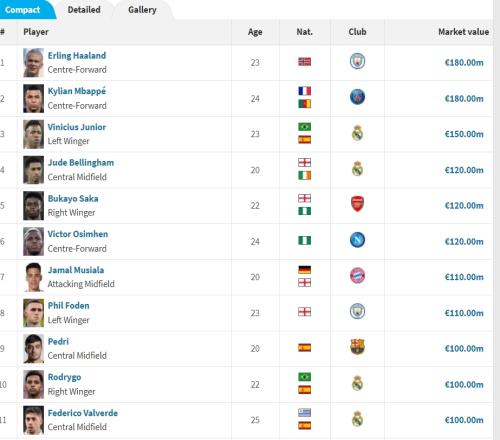Click the PSG club crest icon
Viewport: 500px width, 440px height.
(357, 97)
